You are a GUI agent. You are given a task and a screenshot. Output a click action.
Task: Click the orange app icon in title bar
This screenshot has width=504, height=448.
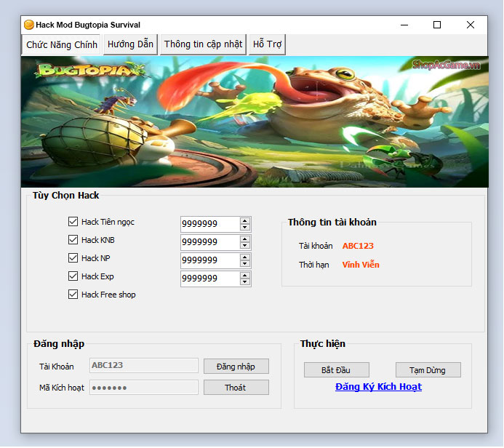pos(29,25)
